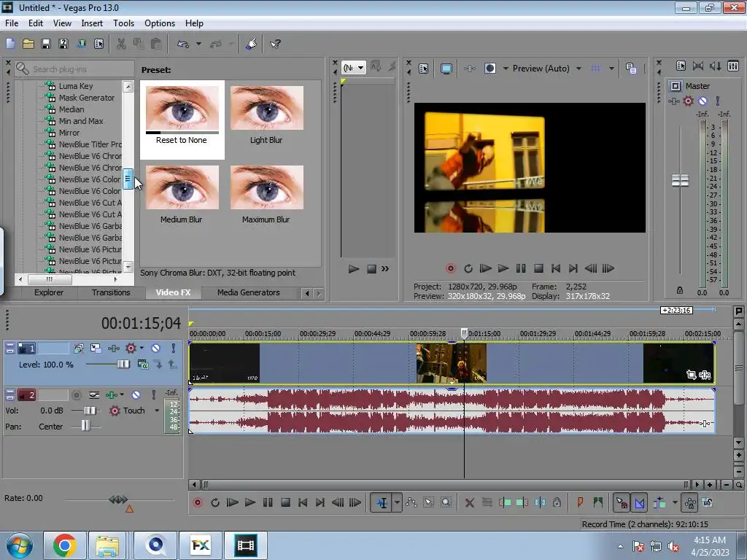The width and height of the screenshot is (747, 560).
Task: Click the Windows Start button
Action: pyautogui.click(x=20, y=545)
